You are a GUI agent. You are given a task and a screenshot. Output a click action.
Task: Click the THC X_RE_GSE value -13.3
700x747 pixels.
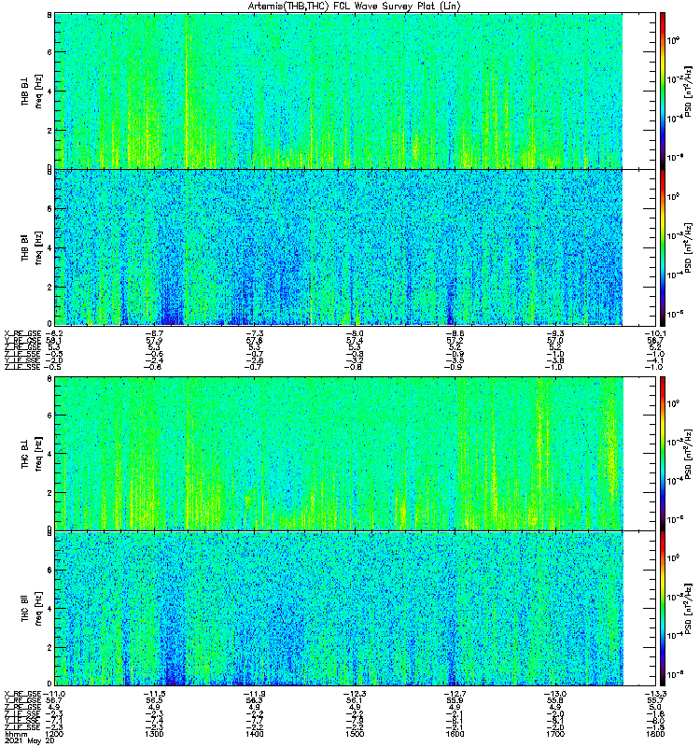[655, 694]
